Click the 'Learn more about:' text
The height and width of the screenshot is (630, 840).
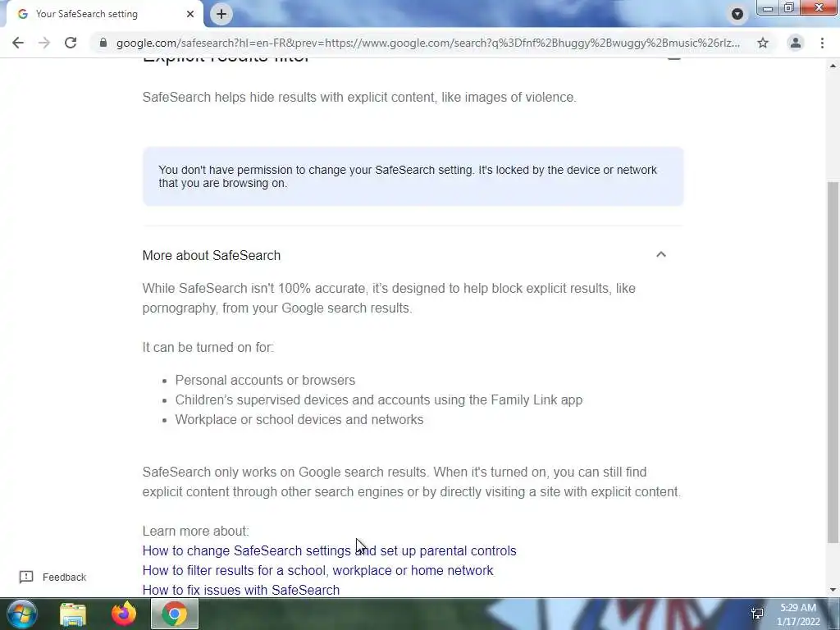coord(195,531)
